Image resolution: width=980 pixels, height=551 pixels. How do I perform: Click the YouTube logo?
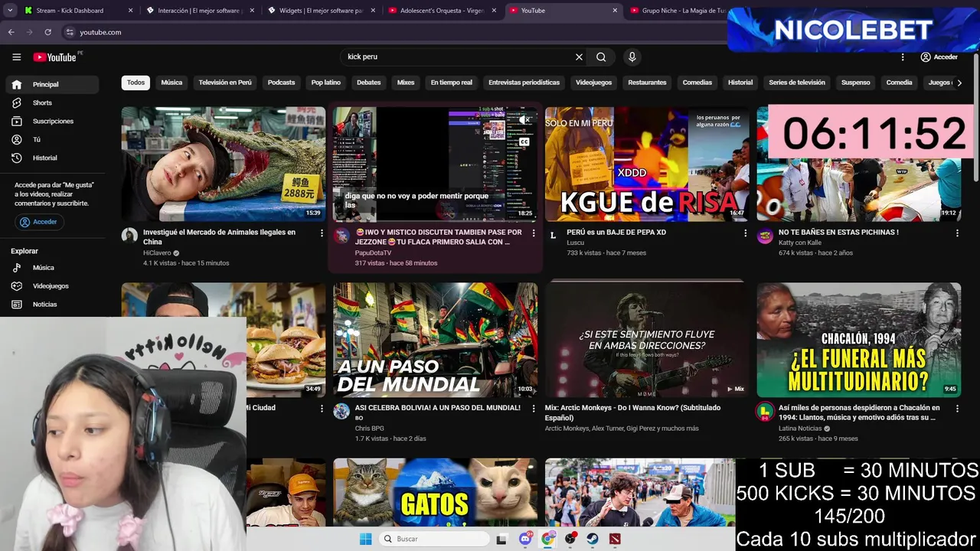[x=54, y=57]
